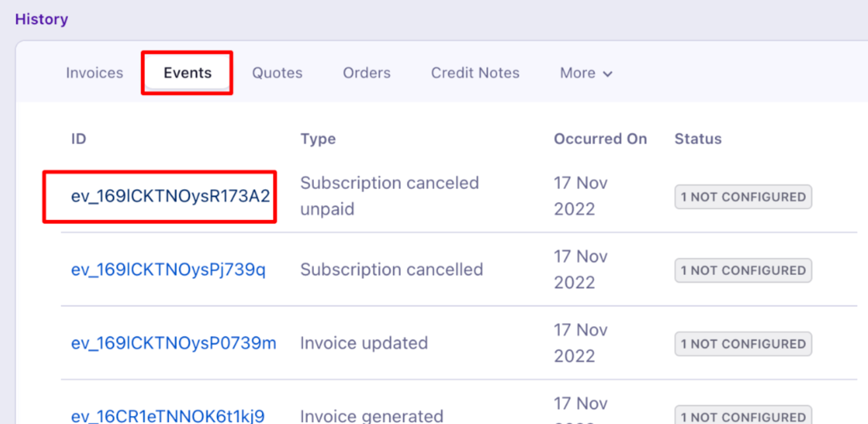
Task: Click the History section heading
Action: [42, 19]
